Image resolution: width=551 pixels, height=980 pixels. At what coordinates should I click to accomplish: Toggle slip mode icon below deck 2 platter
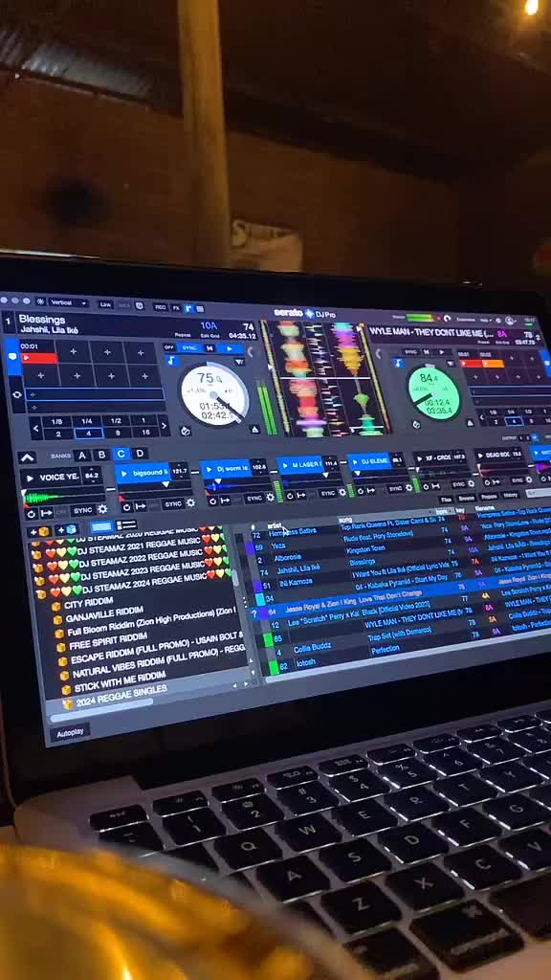[x=417, y=425]
